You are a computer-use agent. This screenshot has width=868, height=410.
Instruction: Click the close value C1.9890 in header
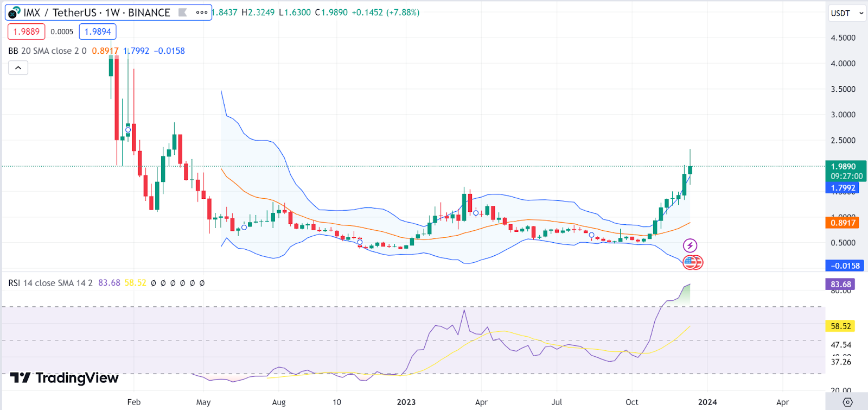click(x=331, y=12)
